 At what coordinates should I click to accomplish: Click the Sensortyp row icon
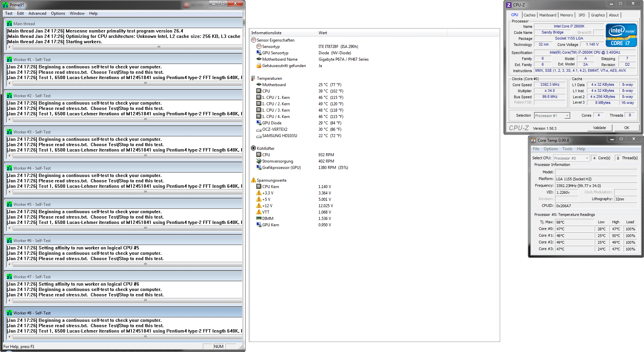[x=259, y=47]
